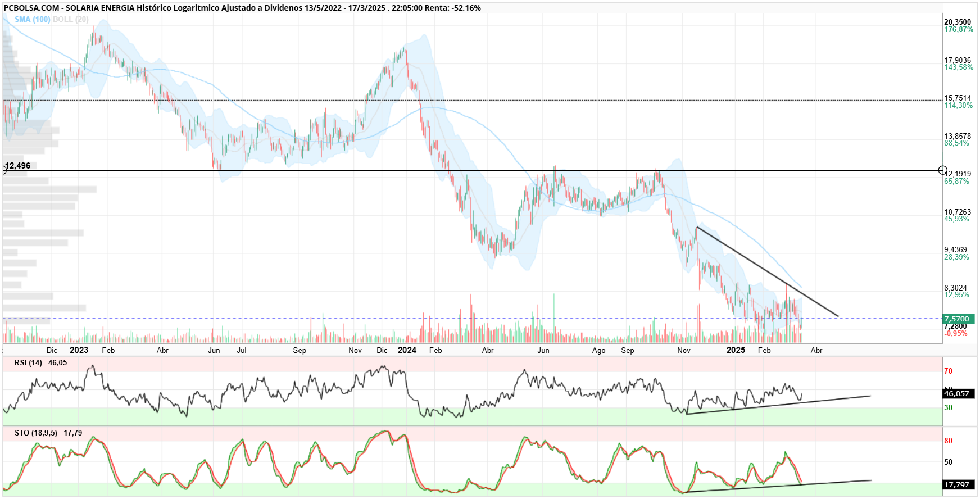The image size is (980, 499).
Task: Click the 2023 year label on time axis
Action: 79,350
